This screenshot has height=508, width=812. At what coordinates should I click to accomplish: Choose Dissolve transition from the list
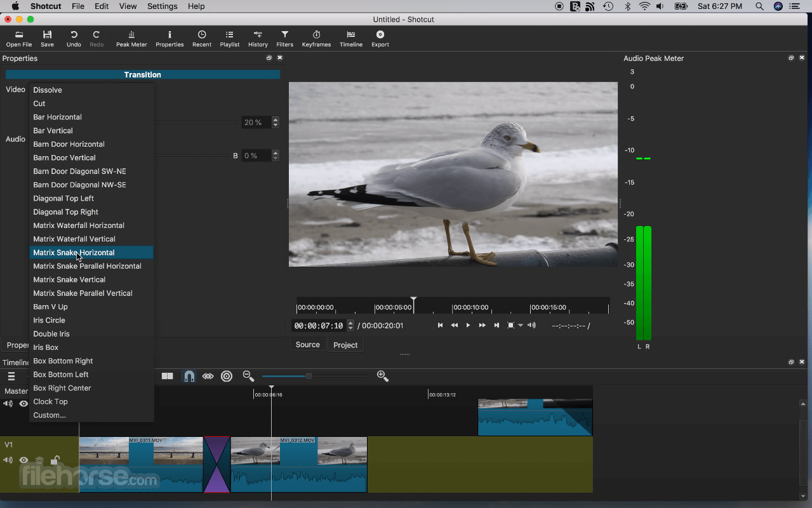[91, 90]
